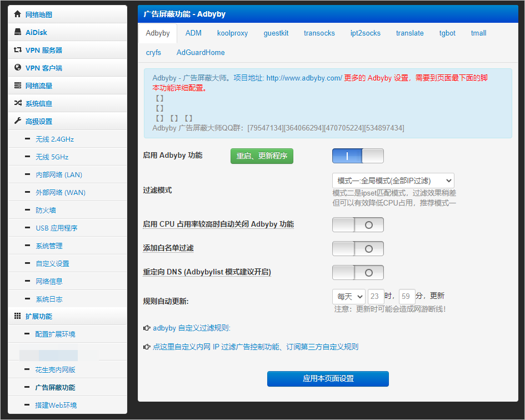The width and height of the screenshot is (525, 420).
Task: Enable auto-close on high CPU usage switch
Action: click(x=358, y=224)
